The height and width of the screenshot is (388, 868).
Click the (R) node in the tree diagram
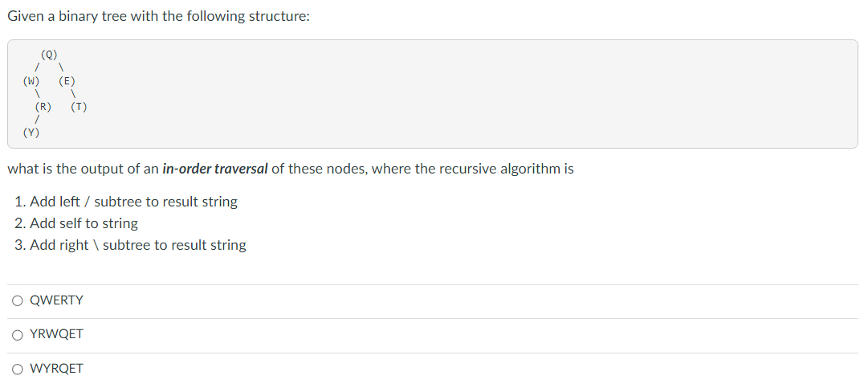[43, 107]
